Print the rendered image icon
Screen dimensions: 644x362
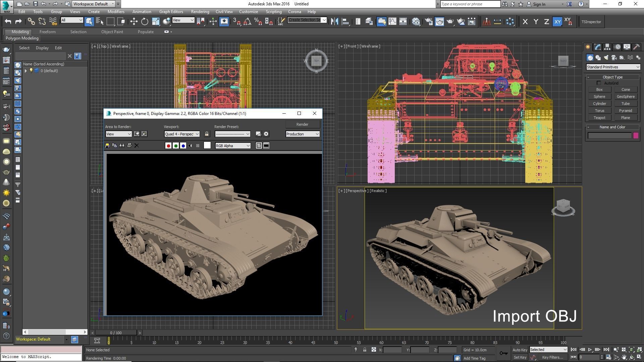tap(129, 145)
